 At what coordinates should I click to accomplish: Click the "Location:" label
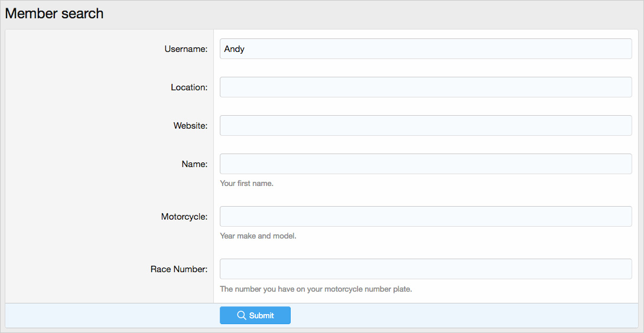[189, 87]
